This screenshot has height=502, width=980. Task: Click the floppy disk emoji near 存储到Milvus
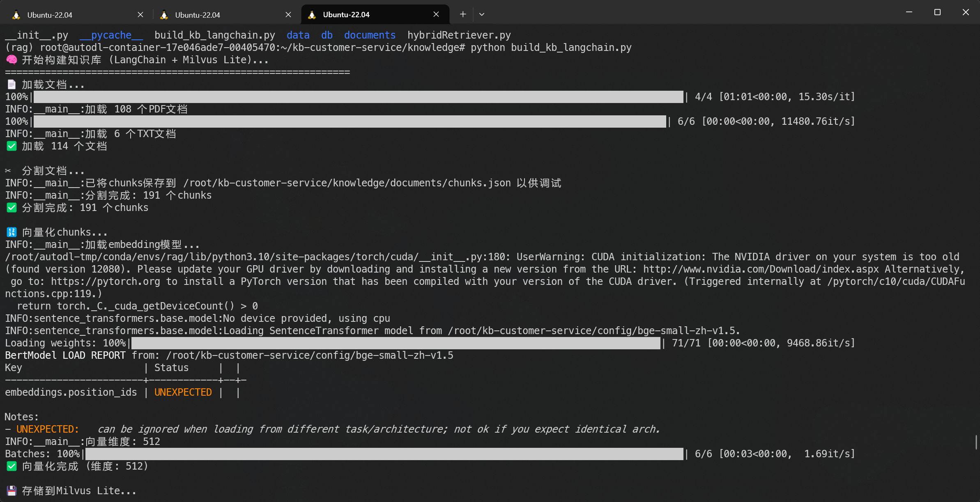(x=12, y=491)
